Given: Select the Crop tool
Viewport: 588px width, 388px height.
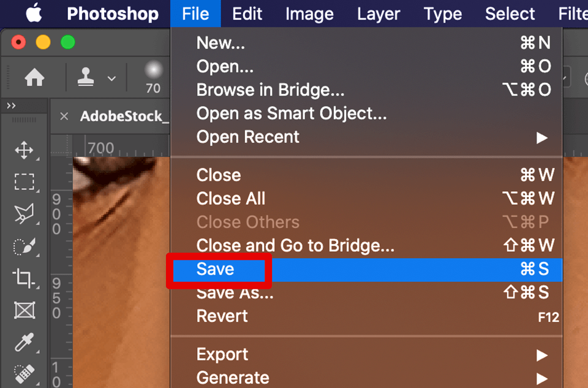Looking at the screenshot, I should [24, 278].
